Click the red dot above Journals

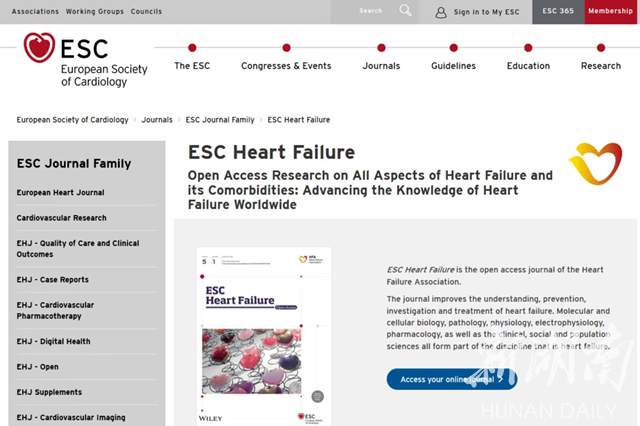click(381, 47)
